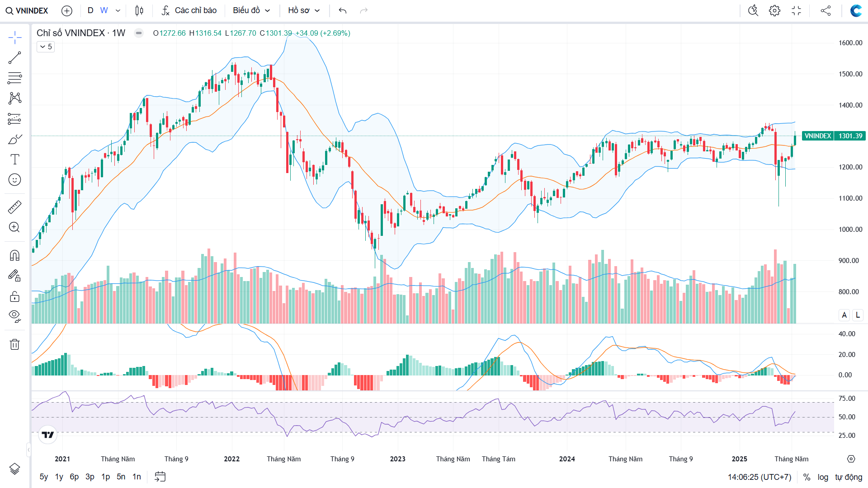This screenshot has width=868, height=488.
Task: Open the Biểu đồ dropdown menu
Action: click(251, 10)
